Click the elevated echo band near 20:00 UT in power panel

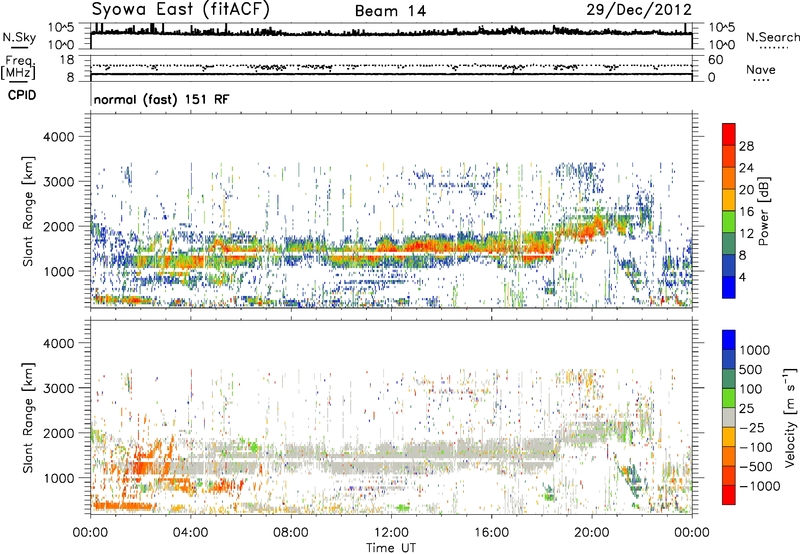point(592,228)
